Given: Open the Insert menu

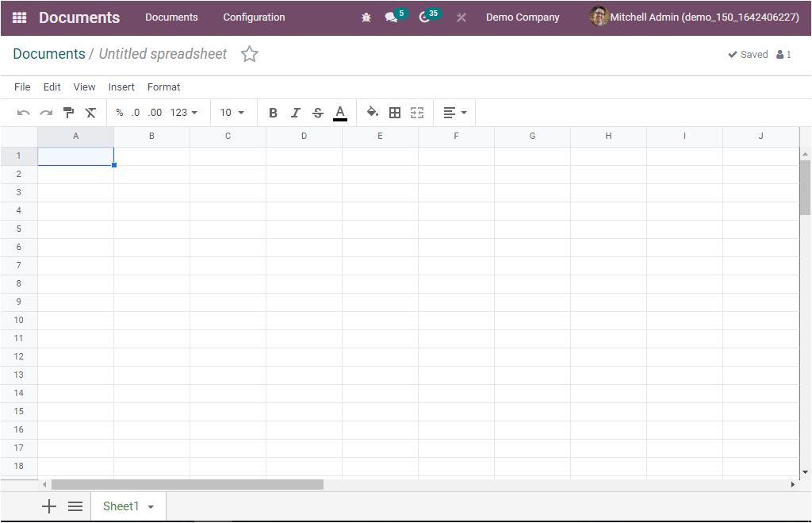Looking at the screenshot, I should [x=121, y=87].
